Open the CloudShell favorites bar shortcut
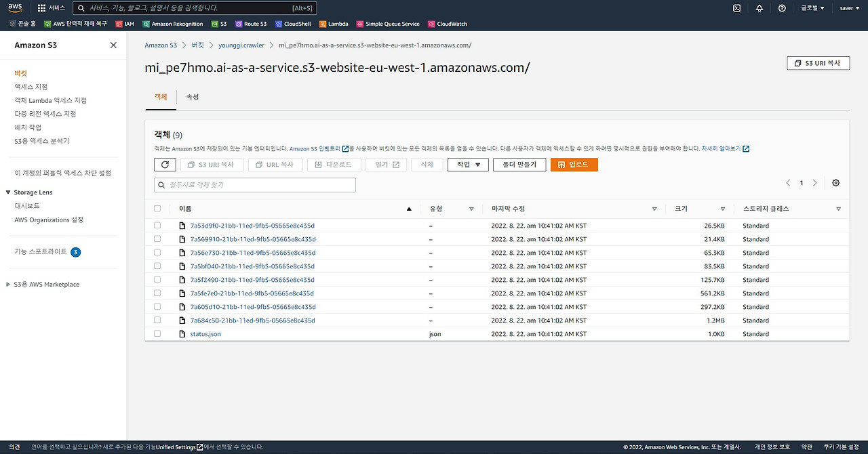 (x=293, y=24)
